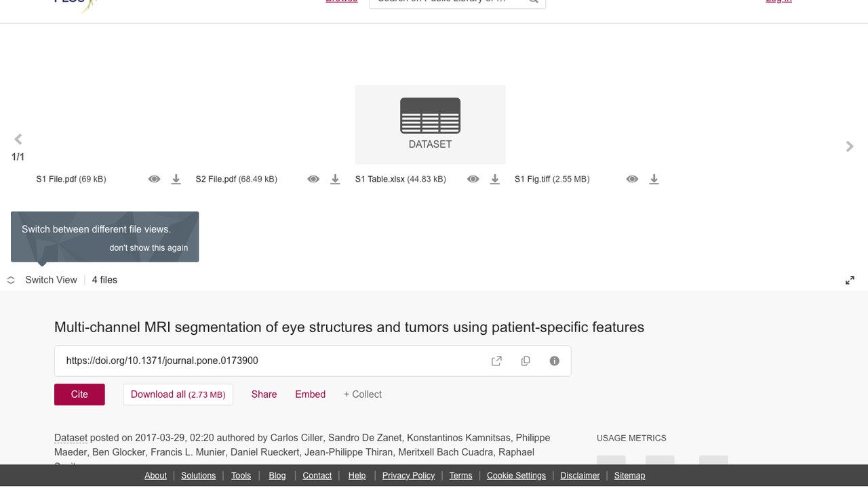Open the Embed option
Image resolution: width=868 pixels, height=488 pixels.
point(310,394)
